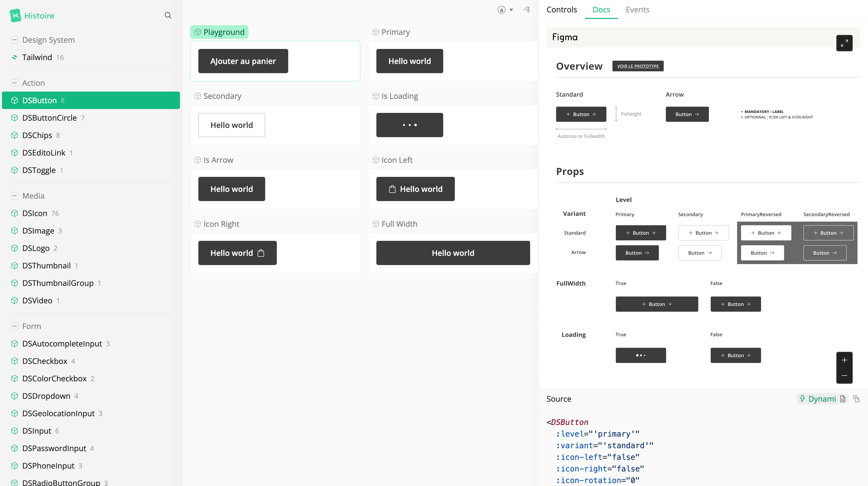The width and height of the screenshot is (868, 486).
Task: Click the VOIR LE PROTOTYPE link
Action: pyautogui.click(x=638, y=66)
